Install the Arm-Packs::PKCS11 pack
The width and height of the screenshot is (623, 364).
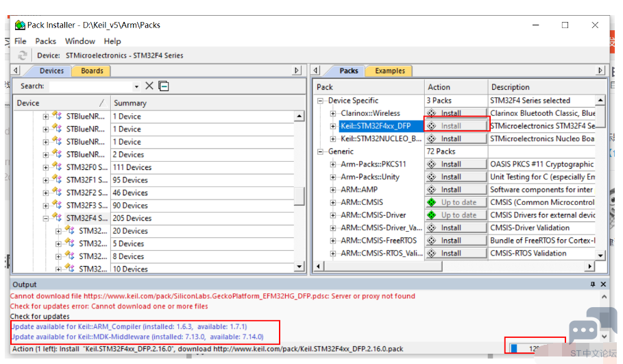[456, 164]
